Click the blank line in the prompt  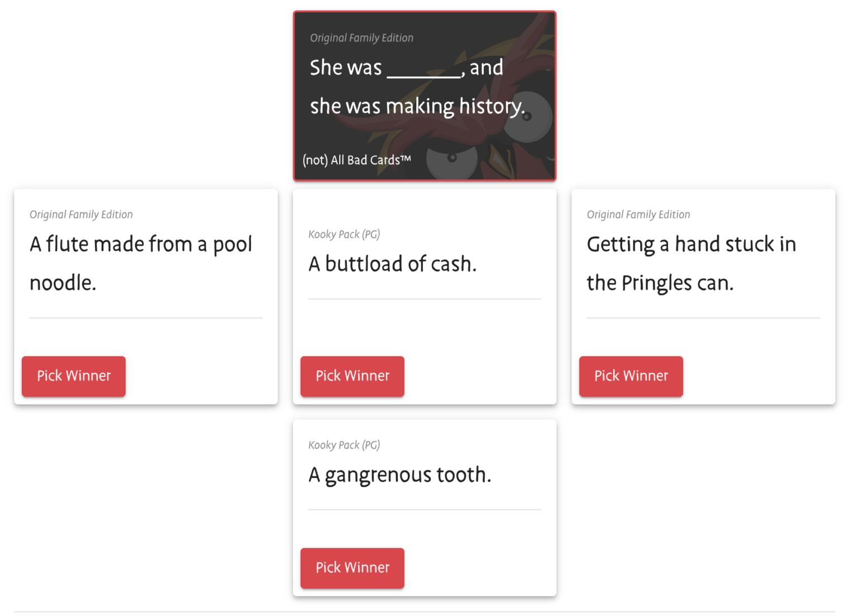click(x=424, y=74)
